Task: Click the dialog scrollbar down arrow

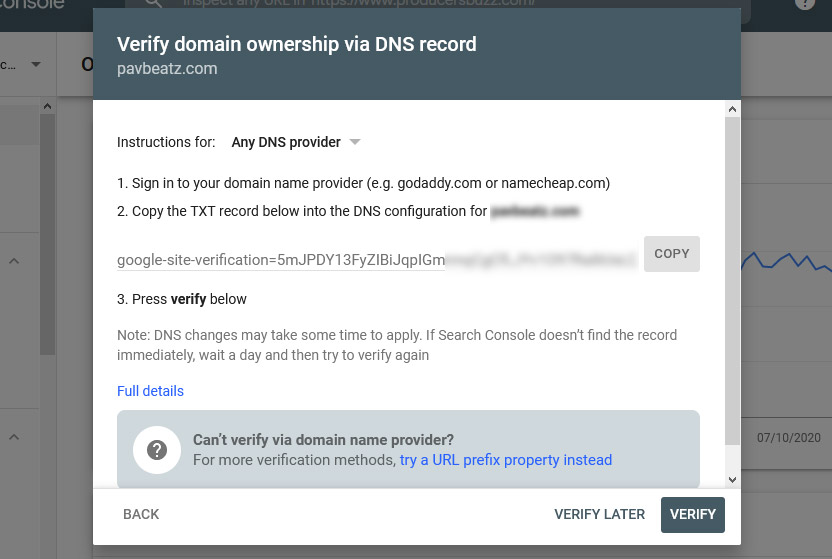Action: click(x=733, y=479)
